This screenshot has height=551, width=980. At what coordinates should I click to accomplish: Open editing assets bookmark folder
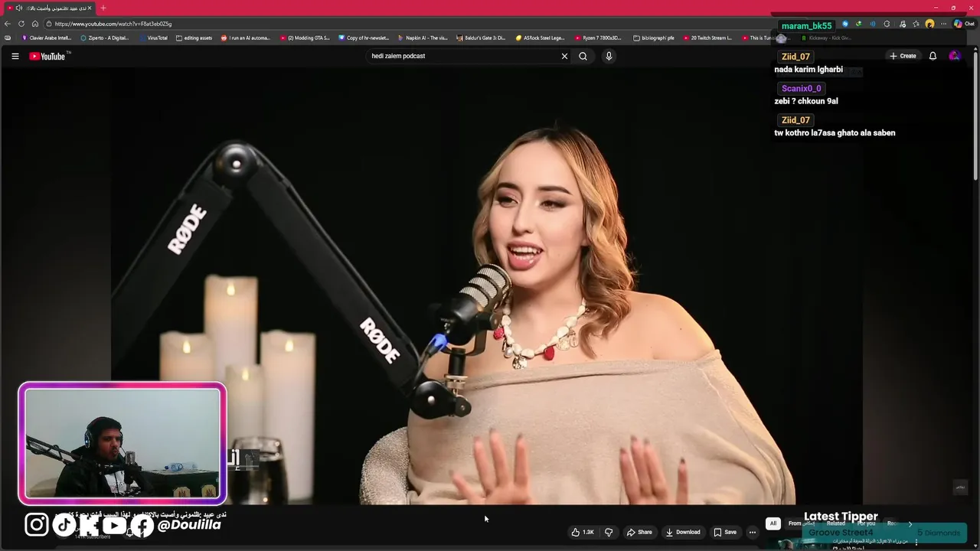[x=194, y=37]
